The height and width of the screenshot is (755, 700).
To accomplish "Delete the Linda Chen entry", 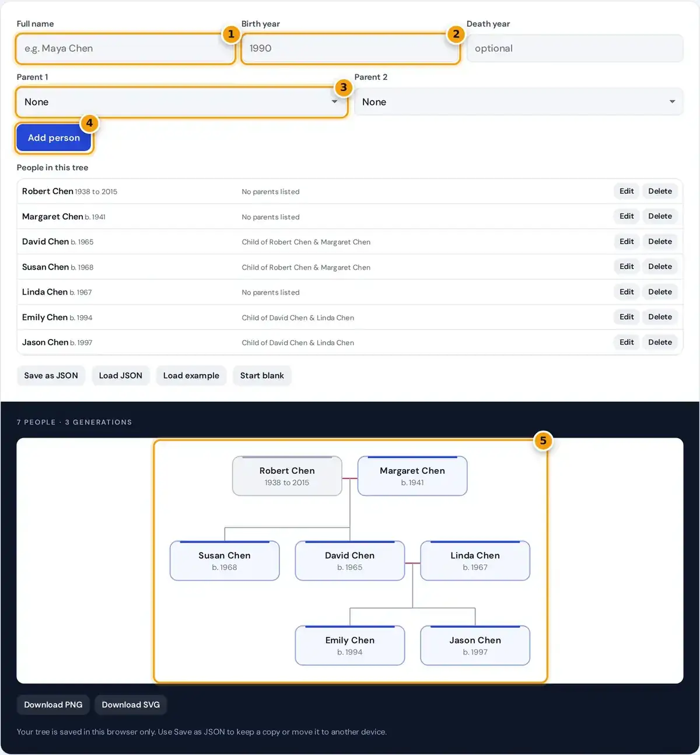I will (660, 292).
